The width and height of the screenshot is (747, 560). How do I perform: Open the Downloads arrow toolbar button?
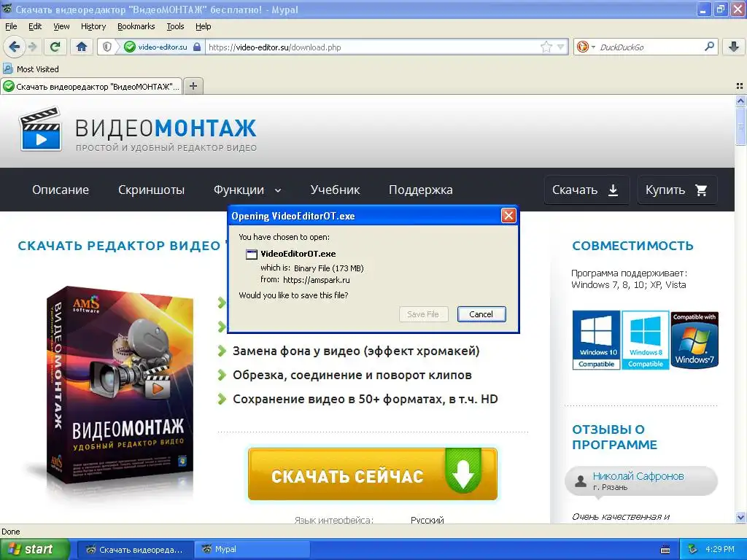pos(734,47)
